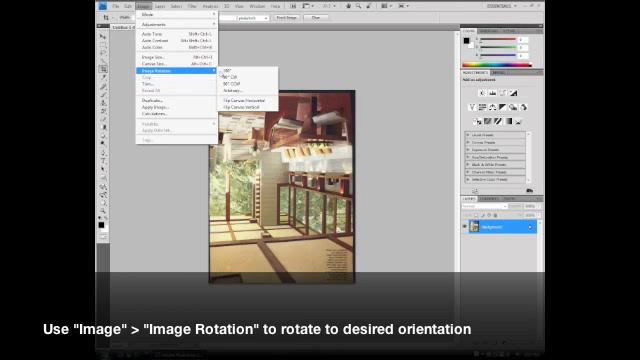This screenshot has height=360, width=640.
Task: Select the Crop tool in toolbox
Action: (x=103, y=69)
